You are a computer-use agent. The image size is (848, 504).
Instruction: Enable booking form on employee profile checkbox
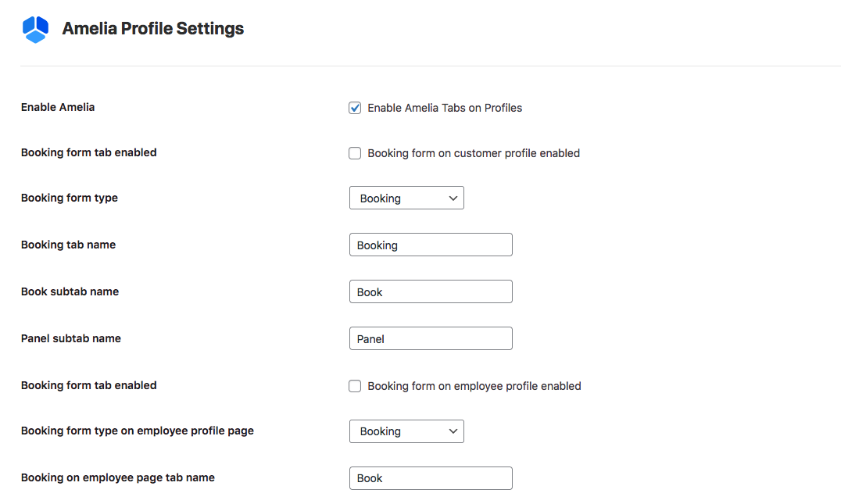click(x=355, y=386)
